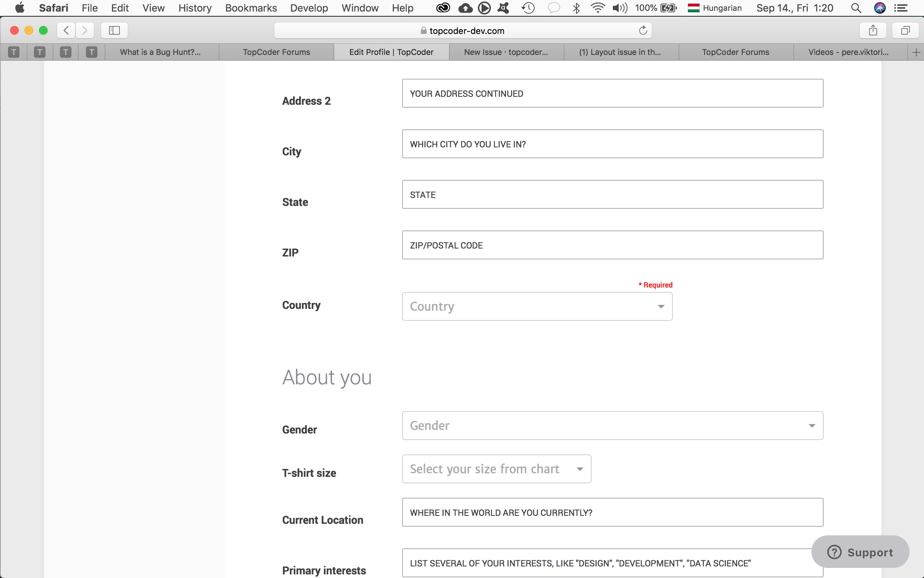Open the volume control icon
This screenshot has height=578, width=924.
click(x=620, y=8)
